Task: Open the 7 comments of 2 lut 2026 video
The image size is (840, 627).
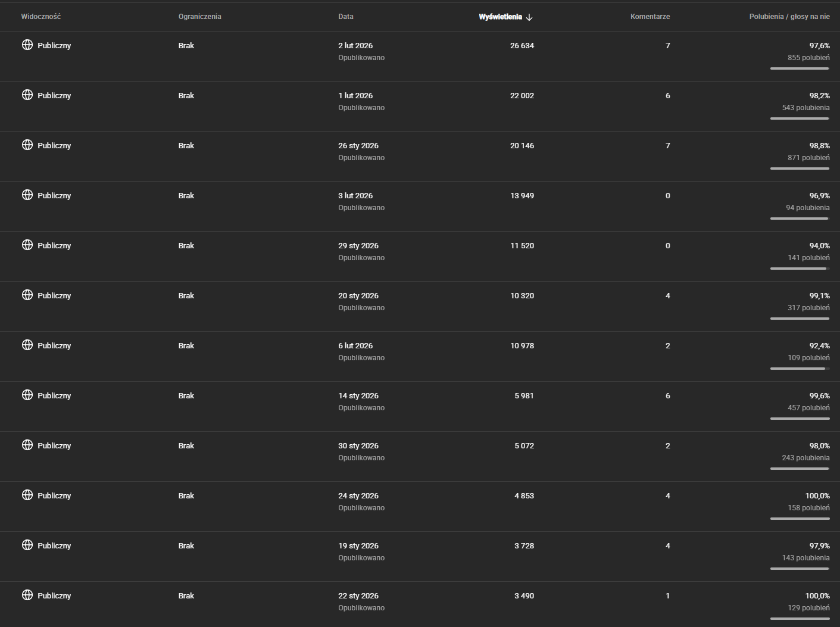Action: click(668, 45)
